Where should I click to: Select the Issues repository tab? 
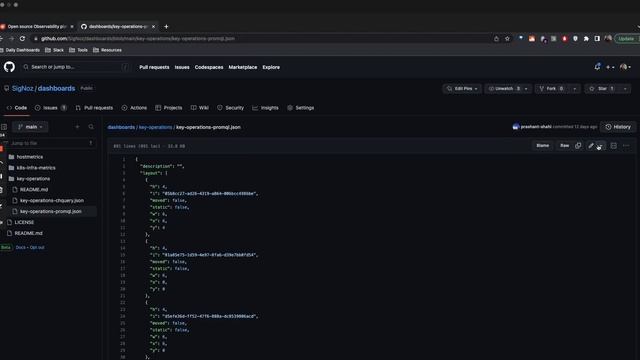coord(51,108)
